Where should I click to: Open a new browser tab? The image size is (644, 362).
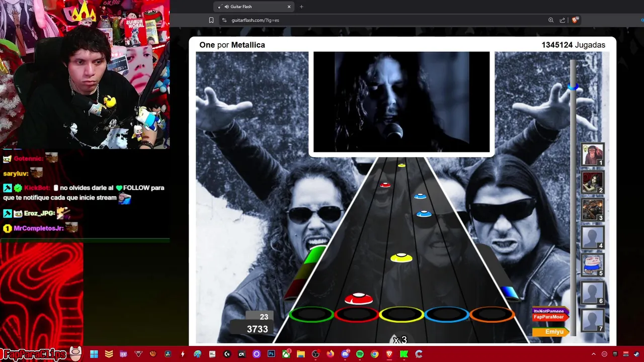coord(301,7)
